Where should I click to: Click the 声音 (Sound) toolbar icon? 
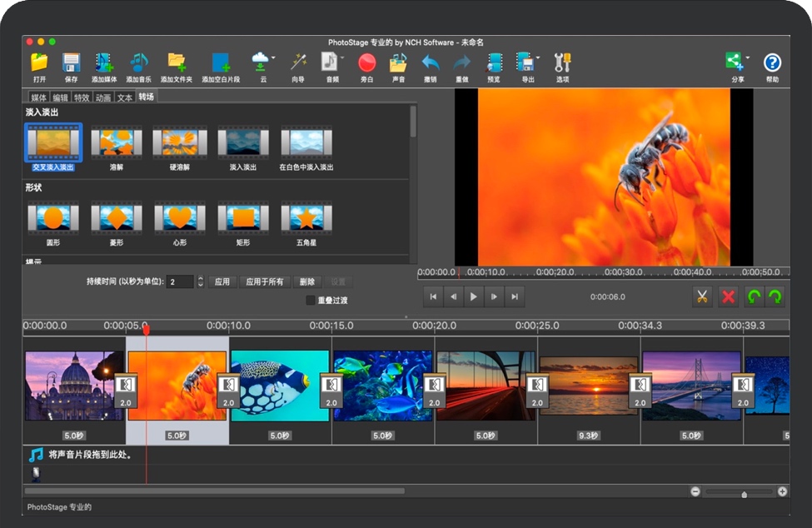click(397, 62)
